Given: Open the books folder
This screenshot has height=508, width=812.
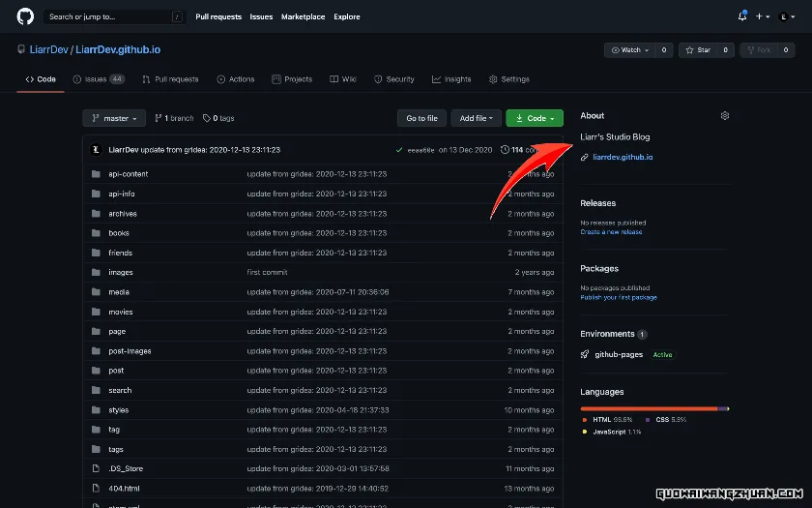Looking at the screenshot, I should click(x=119, y=233).
